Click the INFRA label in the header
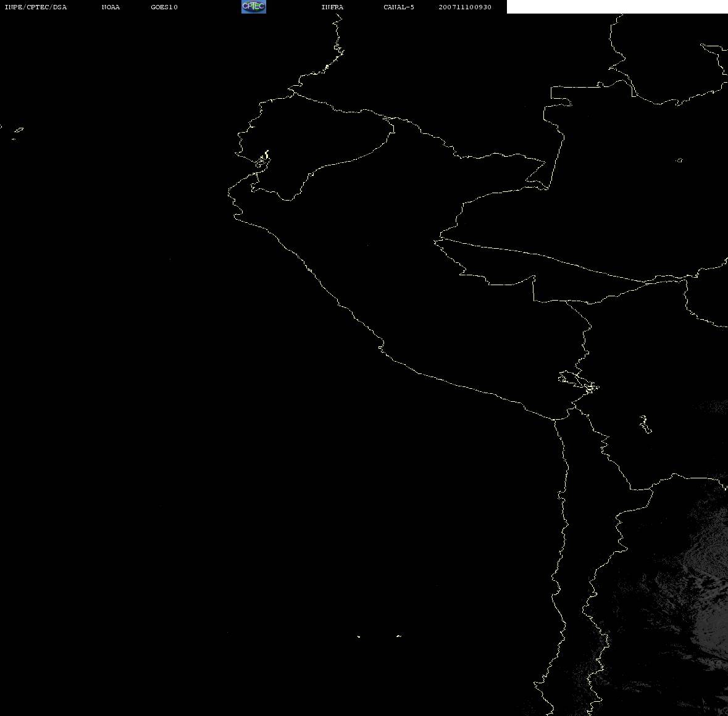 pos(332,7)
